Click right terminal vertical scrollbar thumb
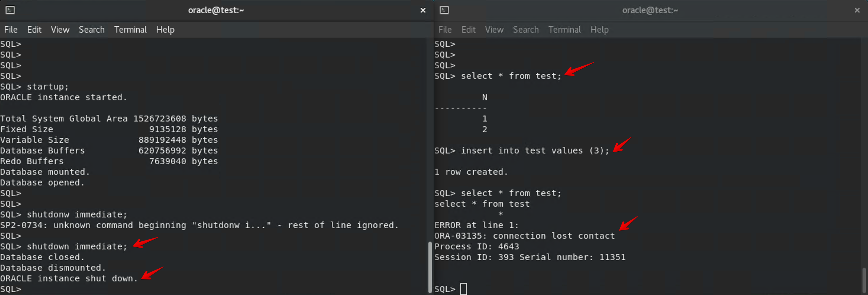 tap(864, 280)
